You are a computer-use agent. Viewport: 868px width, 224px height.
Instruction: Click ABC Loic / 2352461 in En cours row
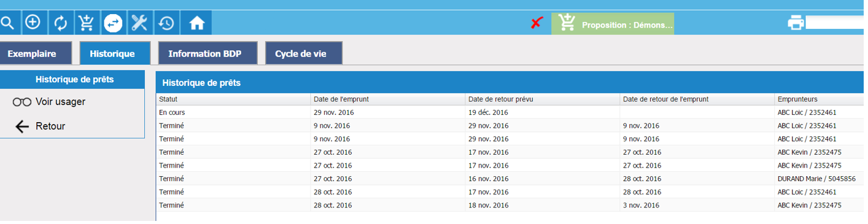807,112
